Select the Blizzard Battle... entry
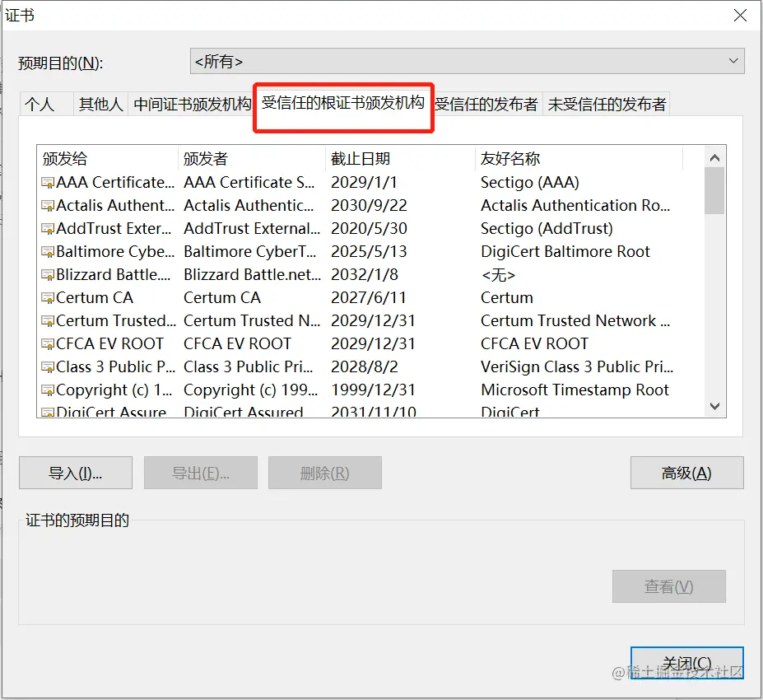Image resolution: width=763 pixels, height=700 pixels. point(113,274)
